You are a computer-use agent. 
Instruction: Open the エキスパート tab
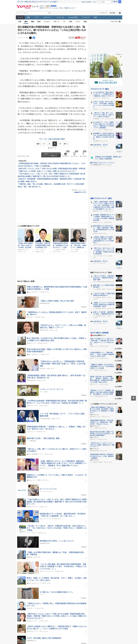48,17
